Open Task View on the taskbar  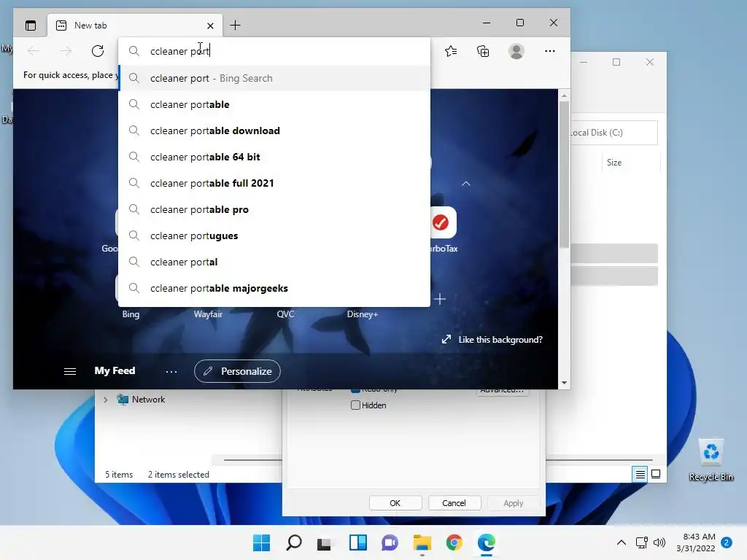(325, 542)
